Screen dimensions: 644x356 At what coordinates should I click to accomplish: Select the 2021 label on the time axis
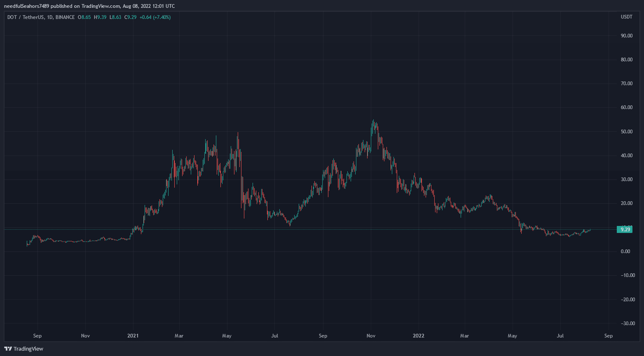(x=133, y=336)
